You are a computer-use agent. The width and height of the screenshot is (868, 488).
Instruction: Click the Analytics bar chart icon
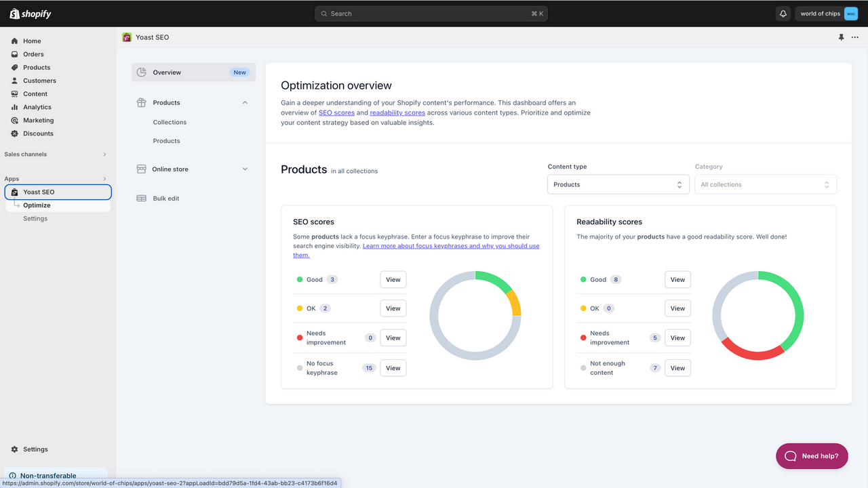(14, 107)
